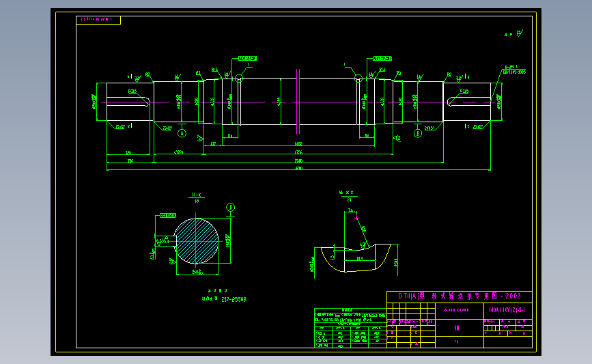Select the circled datum B symbol
This screenshot has width=592, height=364.
click(x=418, y=133)
